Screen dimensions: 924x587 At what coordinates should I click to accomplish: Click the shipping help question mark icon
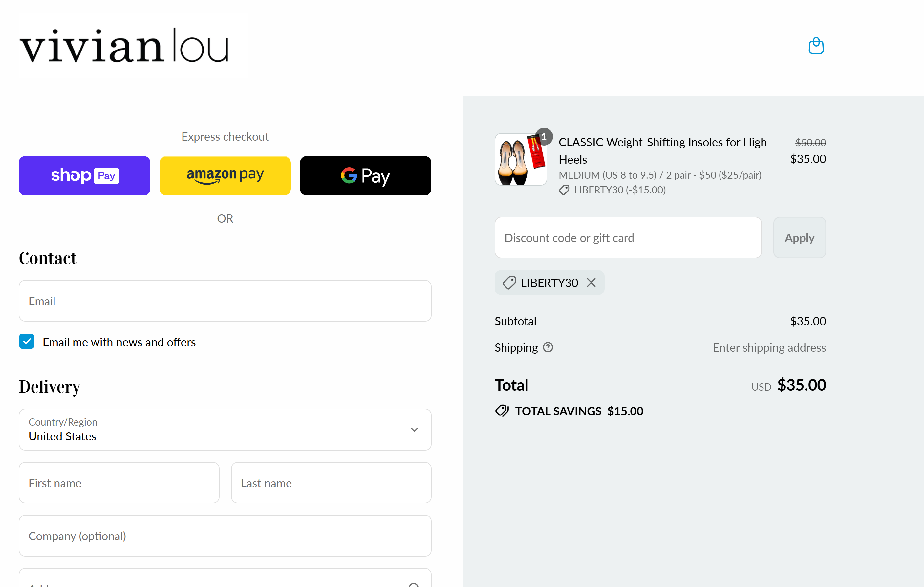pyautogui.click(x=548, y=347)
